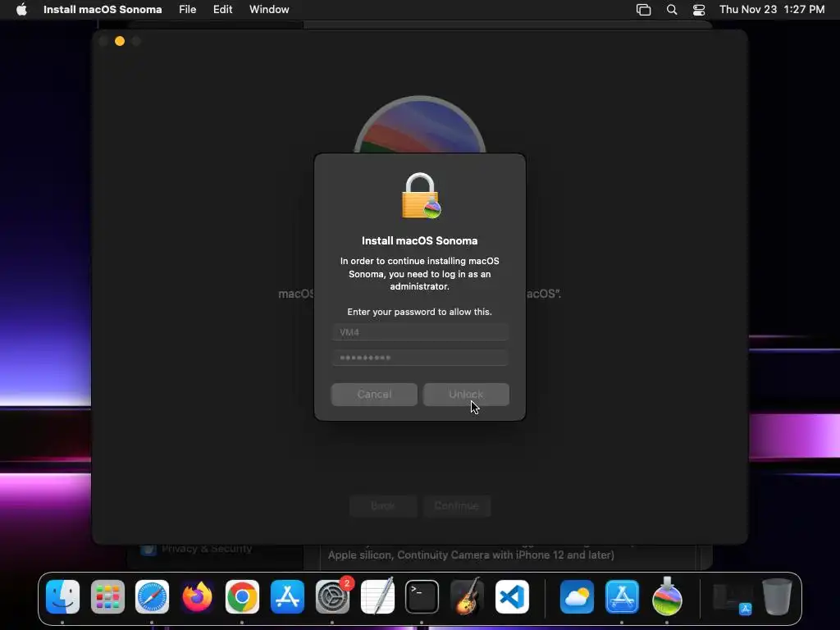Open the File menu
This screenshot has width=840, height=630.
click(188, 10)
